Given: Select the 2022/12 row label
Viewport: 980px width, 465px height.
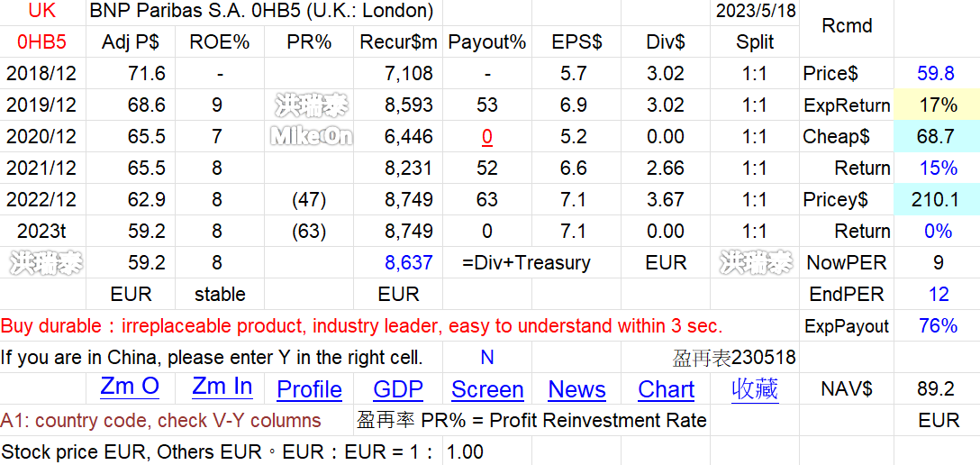Looking at the screenshot, I should pyautogui.click(x=41, y=199).
